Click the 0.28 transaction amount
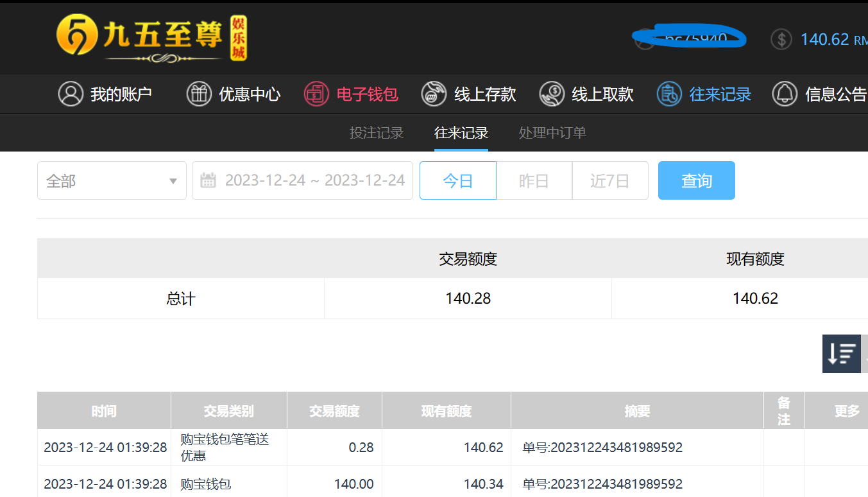This screenshot has height=497, width=868. (361, 448)
